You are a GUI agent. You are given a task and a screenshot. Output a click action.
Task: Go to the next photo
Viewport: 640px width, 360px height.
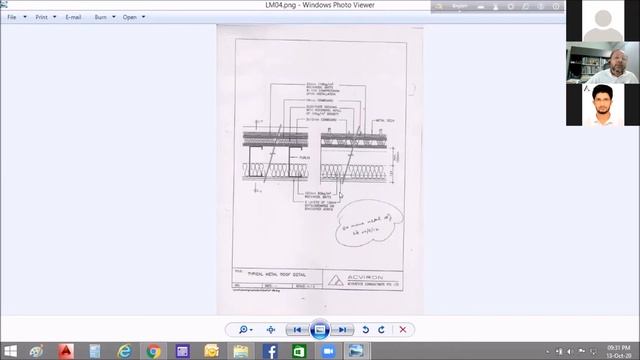pyautogui.click(x=342, y=330)
